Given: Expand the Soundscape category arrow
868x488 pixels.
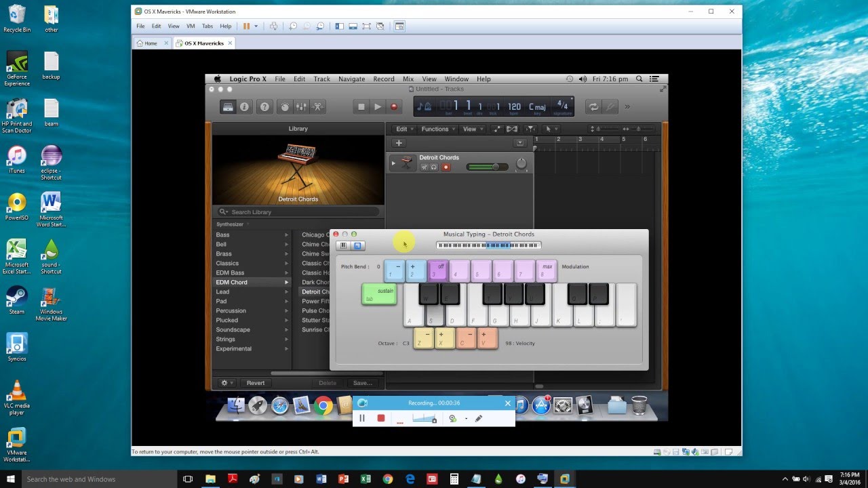Looking at the screenshot, I should (287, 329).
